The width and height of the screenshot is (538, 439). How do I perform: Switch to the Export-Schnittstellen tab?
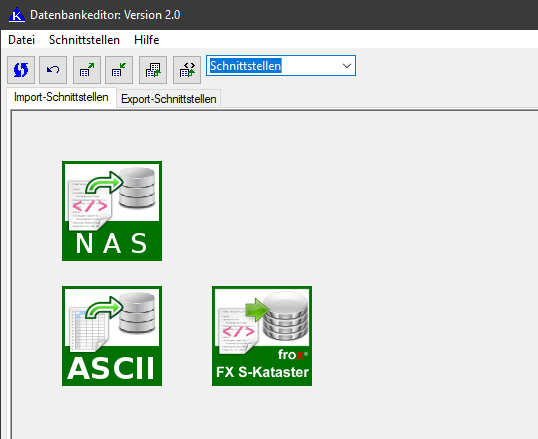pos(168,99)
